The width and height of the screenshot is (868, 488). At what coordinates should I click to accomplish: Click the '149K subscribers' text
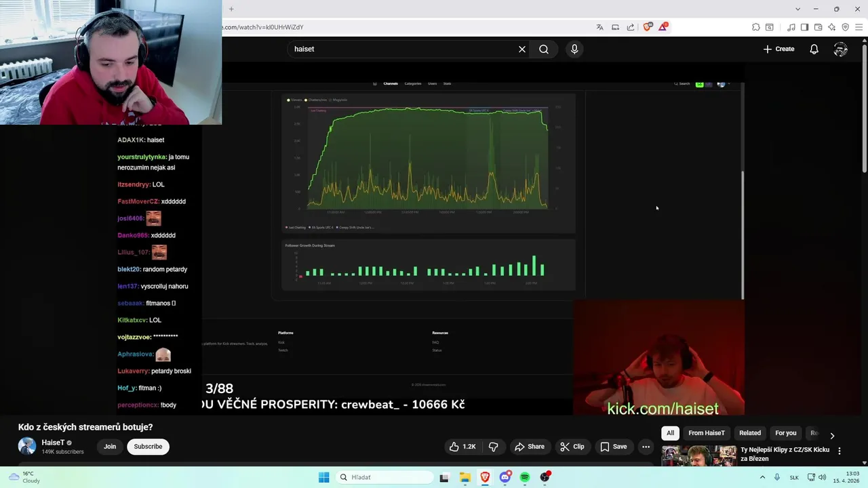(x=62, y=452)
